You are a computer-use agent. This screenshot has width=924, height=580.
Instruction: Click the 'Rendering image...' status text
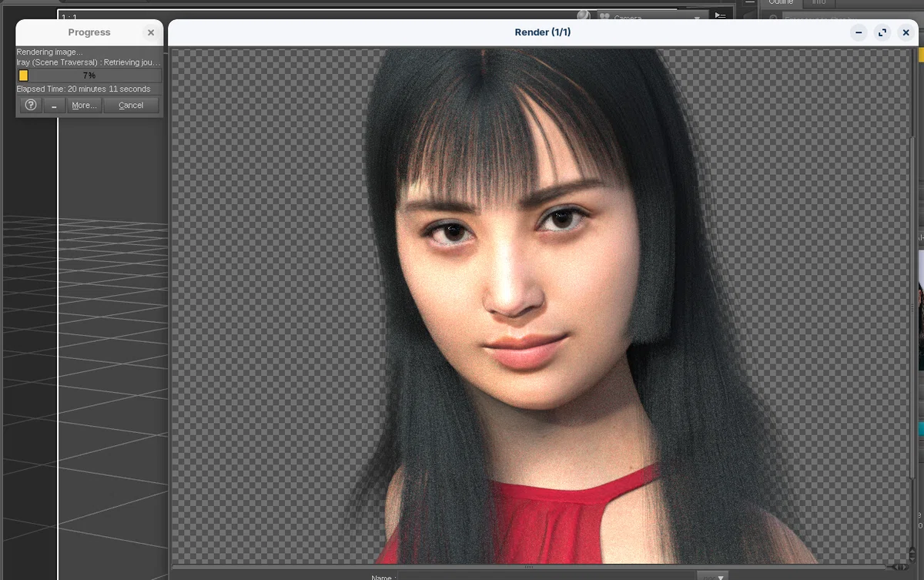pos(50,52)
